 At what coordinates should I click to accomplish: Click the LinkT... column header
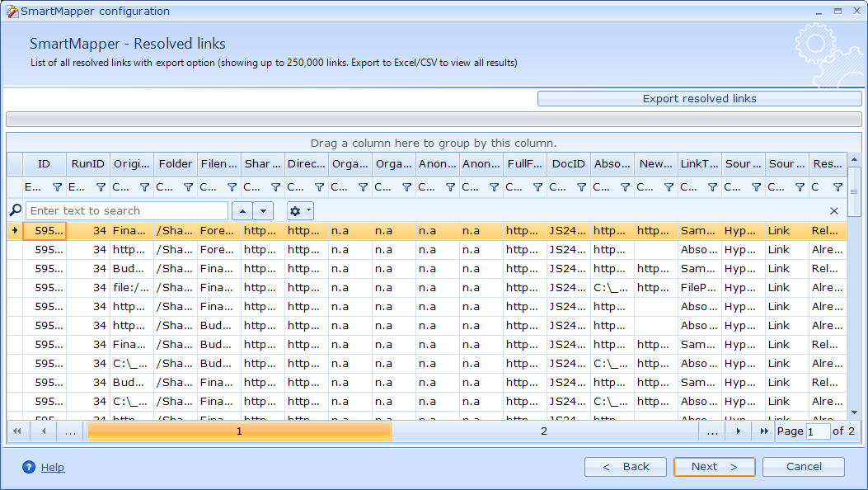coord(700,164)
